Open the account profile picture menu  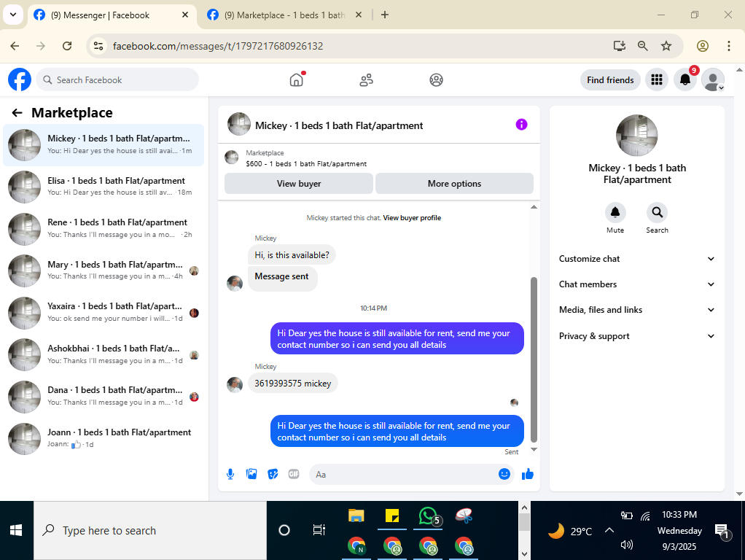coord(713,80)
